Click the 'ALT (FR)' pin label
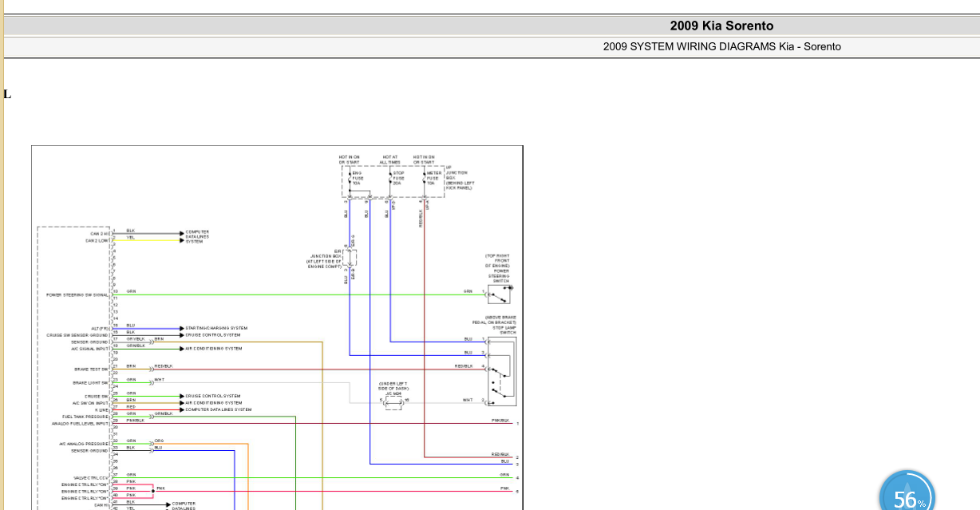This screenshot has width=980, height=510. point(100,328)
